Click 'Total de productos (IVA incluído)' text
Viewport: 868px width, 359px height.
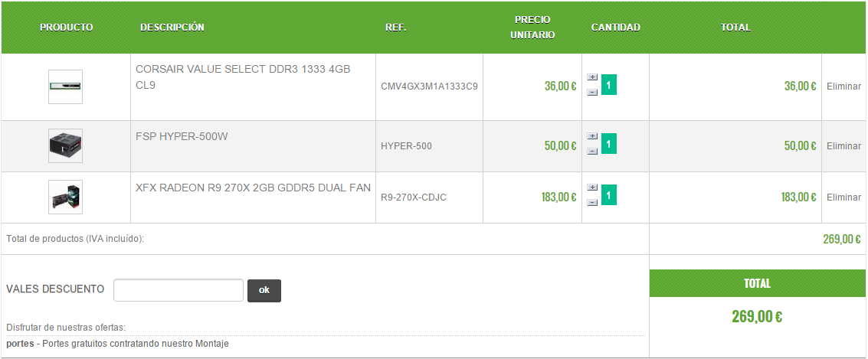75,239
